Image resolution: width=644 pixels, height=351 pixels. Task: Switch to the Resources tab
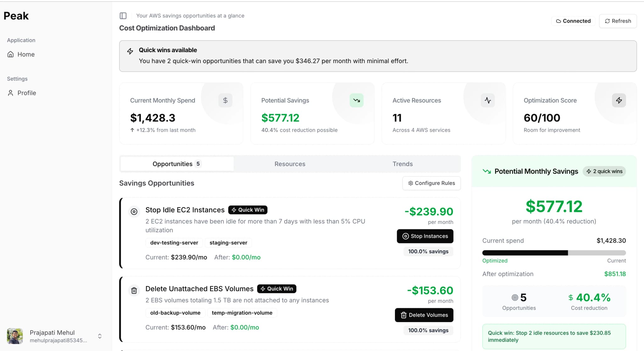290,164
